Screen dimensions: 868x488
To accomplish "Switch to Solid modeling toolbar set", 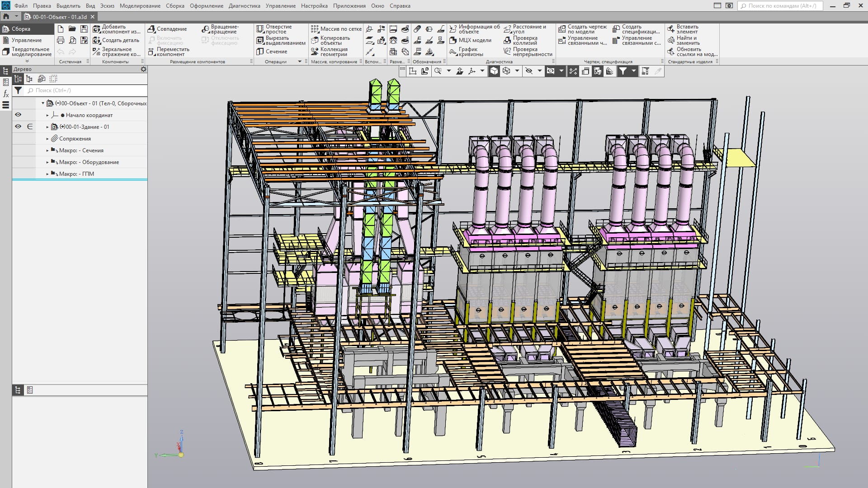I will click(27, 52).
